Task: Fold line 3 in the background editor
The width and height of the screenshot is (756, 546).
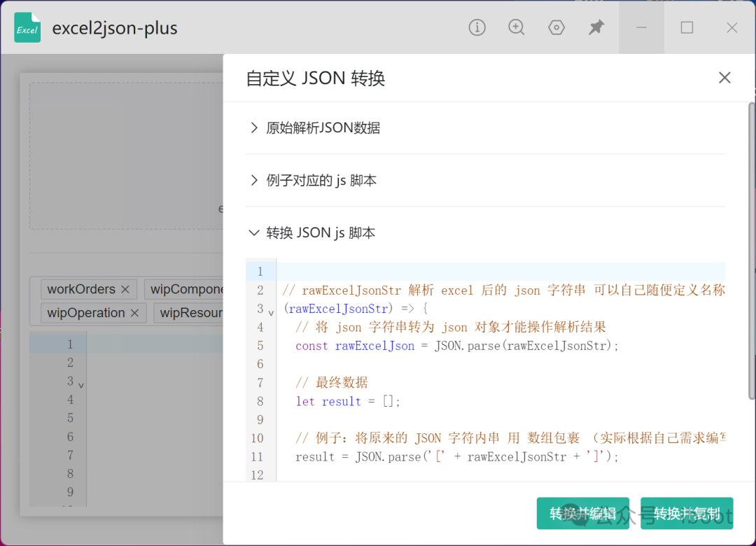Action: 81,385
